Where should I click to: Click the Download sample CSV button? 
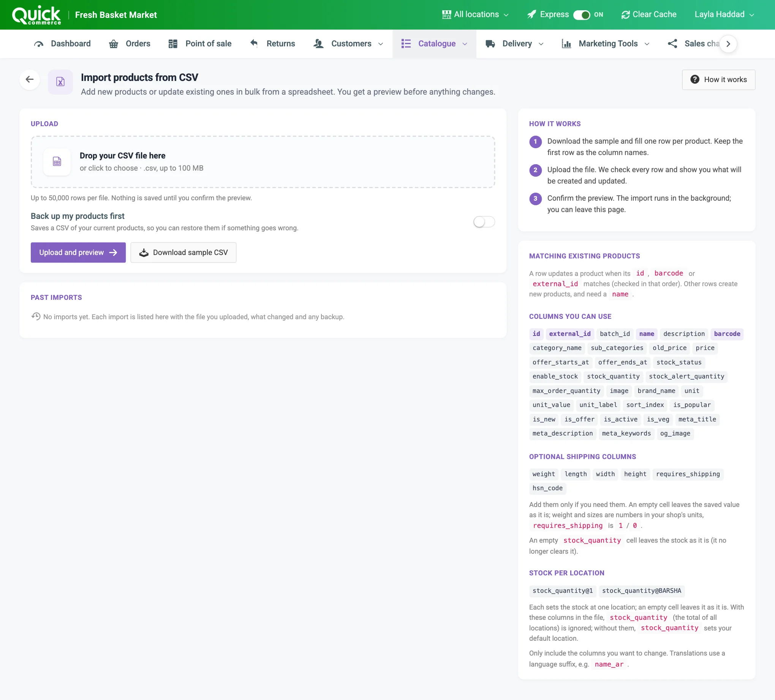tap(183, 253)
